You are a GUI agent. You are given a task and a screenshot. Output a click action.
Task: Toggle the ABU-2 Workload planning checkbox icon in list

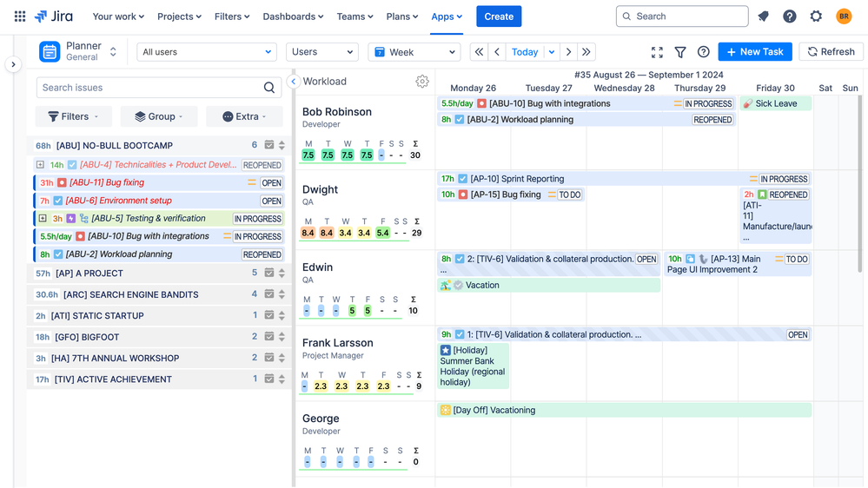(x=58, y=254)
